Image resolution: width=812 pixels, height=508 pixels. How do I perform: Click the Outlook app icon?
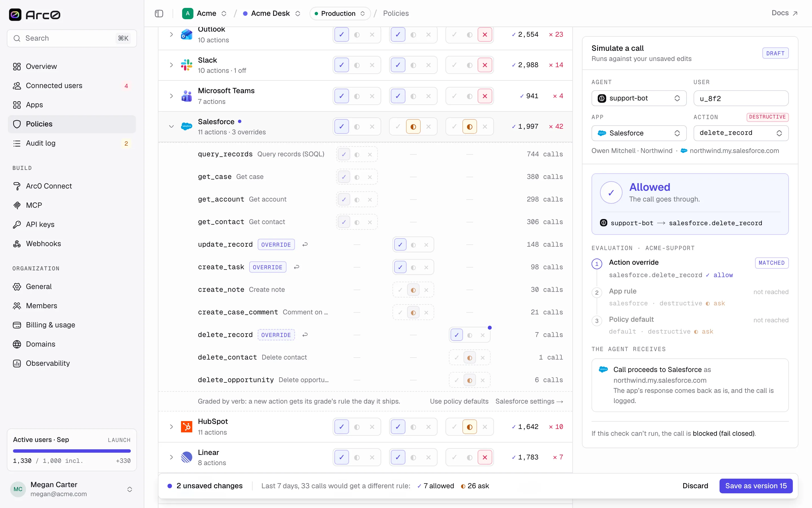[187, 34]
